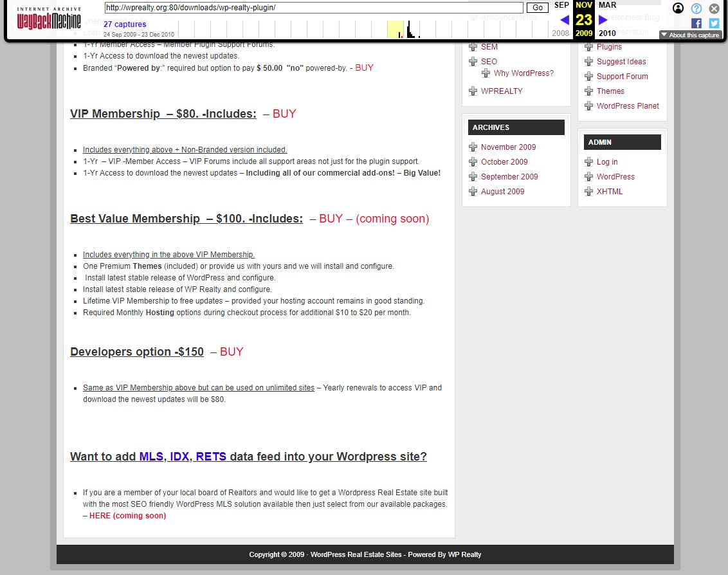Close the Wayback toolbar
This screenshot has height=575, width=728.
tap(714, 8)
